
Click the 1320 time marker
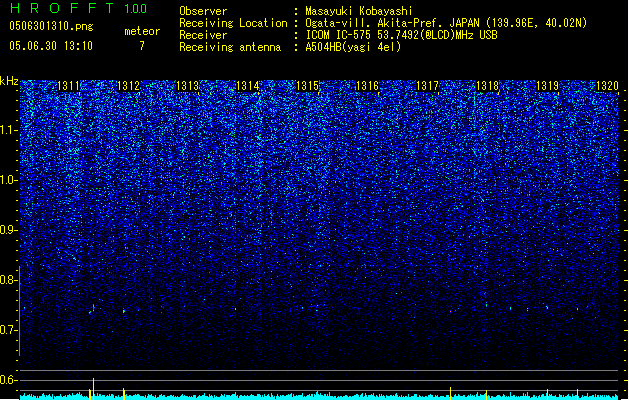click(x=607, y=86)
